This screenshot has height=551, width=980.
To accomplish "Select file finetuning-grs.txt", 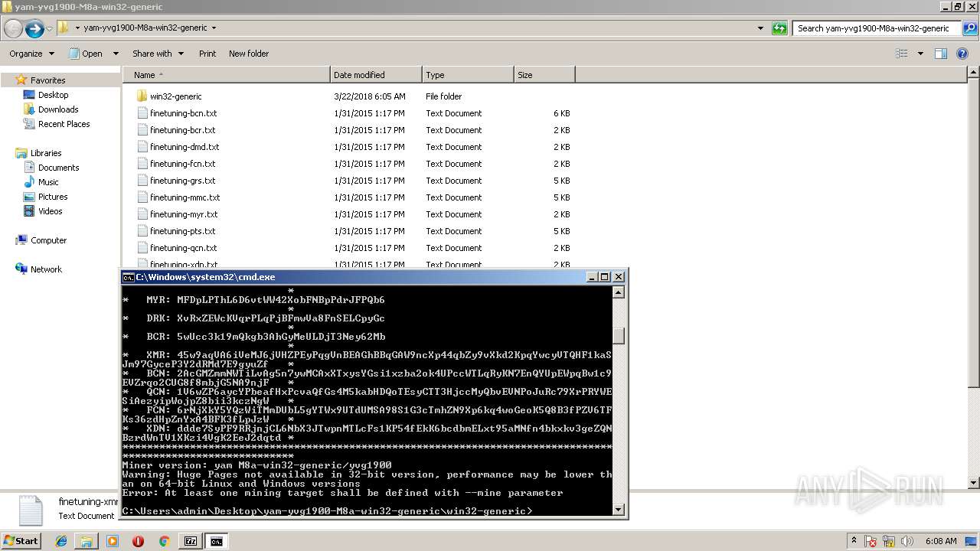I will tap(182, 181).
